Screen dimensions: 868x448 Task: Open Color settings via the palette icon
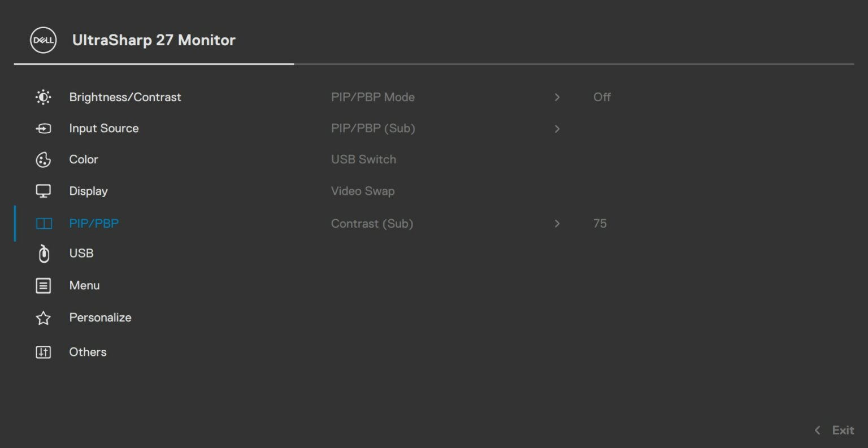click(x=42, y=159)
